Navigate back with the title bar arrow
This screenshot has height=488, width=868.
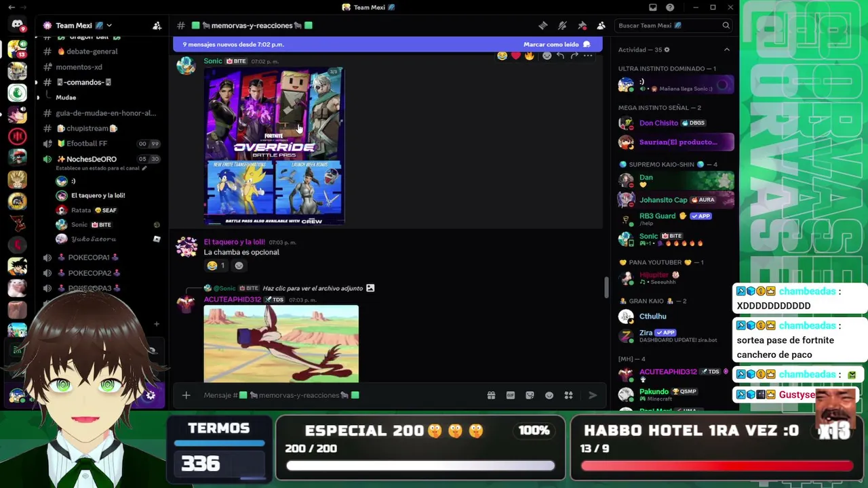click(x=12, y=7)
